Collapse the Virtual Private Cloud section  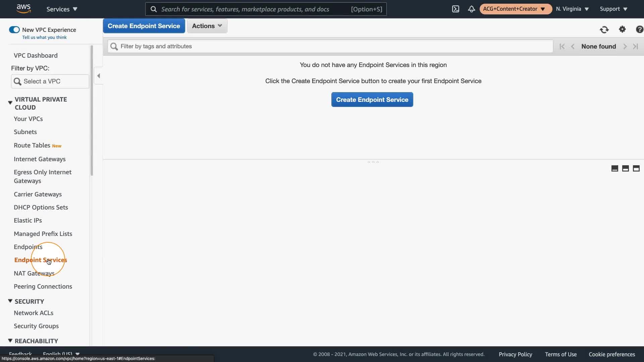click(x=10, y=103)
